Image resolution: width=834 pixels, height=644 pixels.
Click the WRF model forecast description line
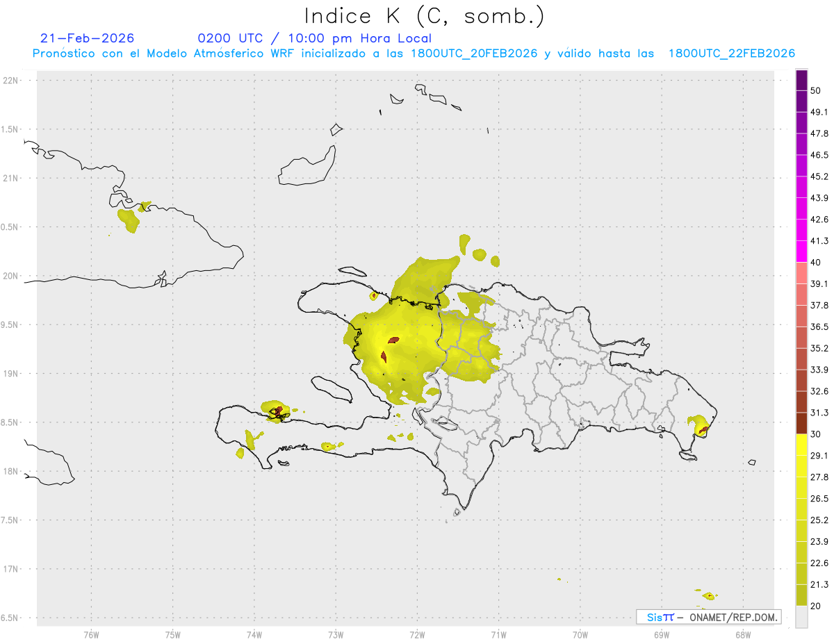pyautogui.click(x=414, y=53)
